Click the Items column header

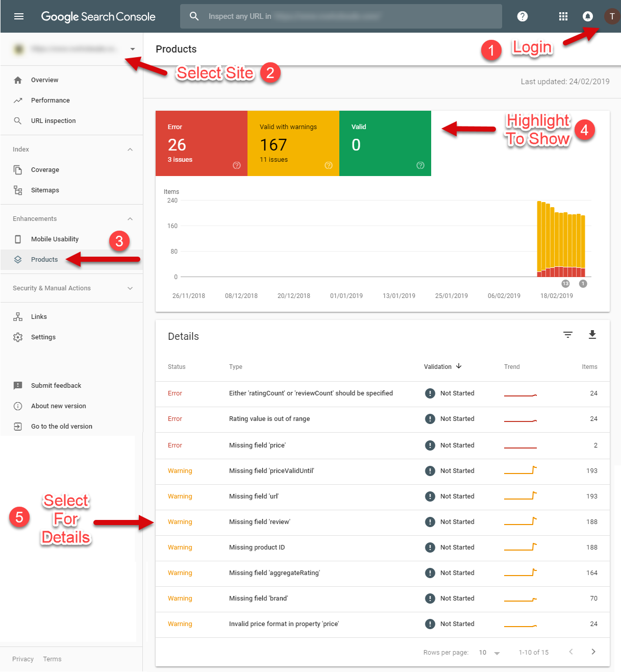[589, 367]
